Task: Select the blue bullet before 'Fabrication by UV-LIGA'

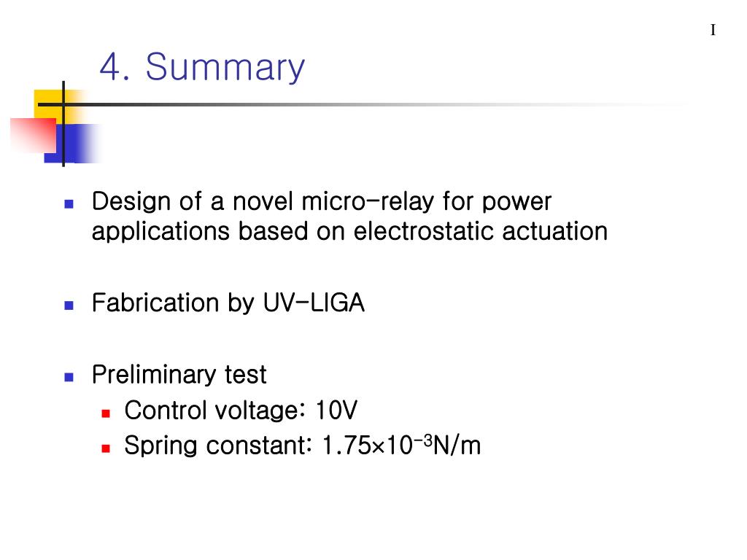Action: point(69,306)
